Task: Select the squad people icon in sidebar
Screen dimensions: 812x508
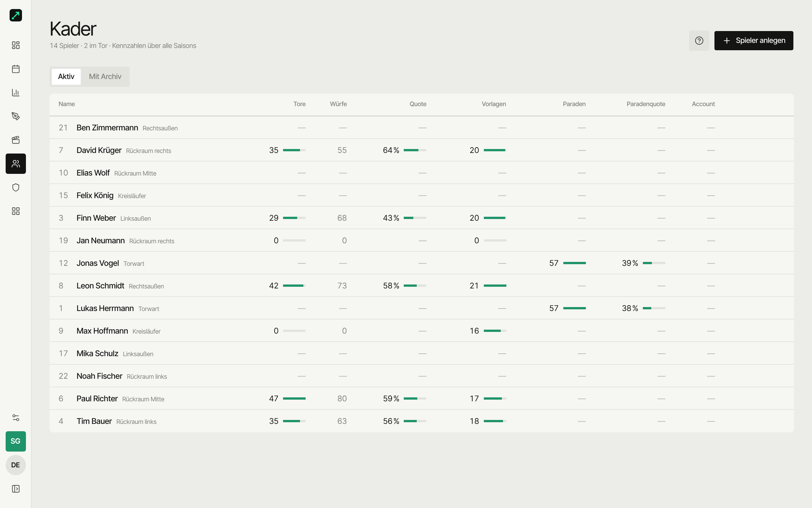Action: [16, 164]
